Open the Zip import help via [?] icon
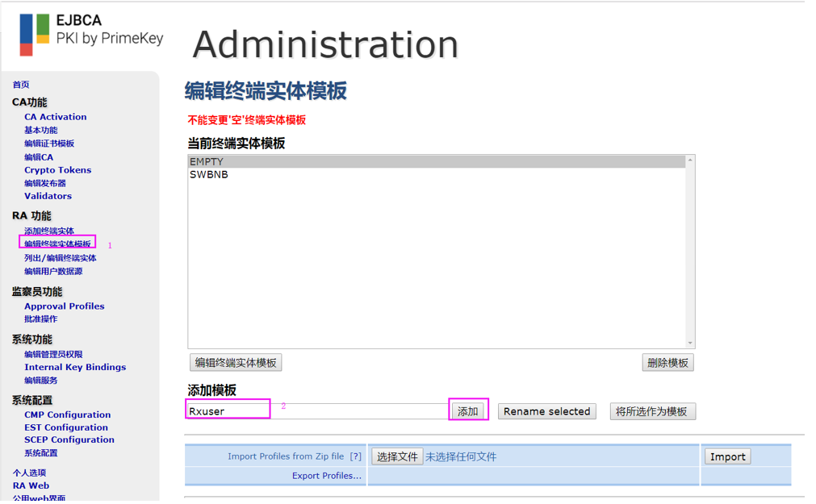Viewport: 816px width, 504px height. [x=357, y=455]
